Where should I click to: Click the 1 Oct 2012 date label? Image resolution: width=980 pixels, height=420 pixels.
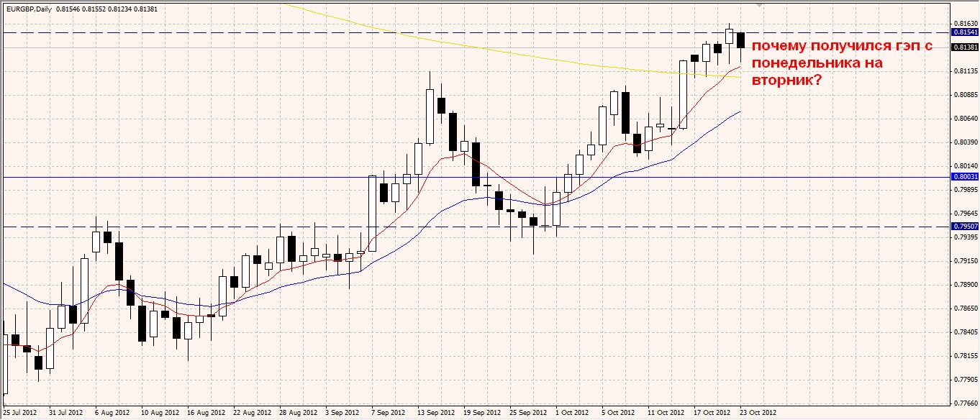573,414
